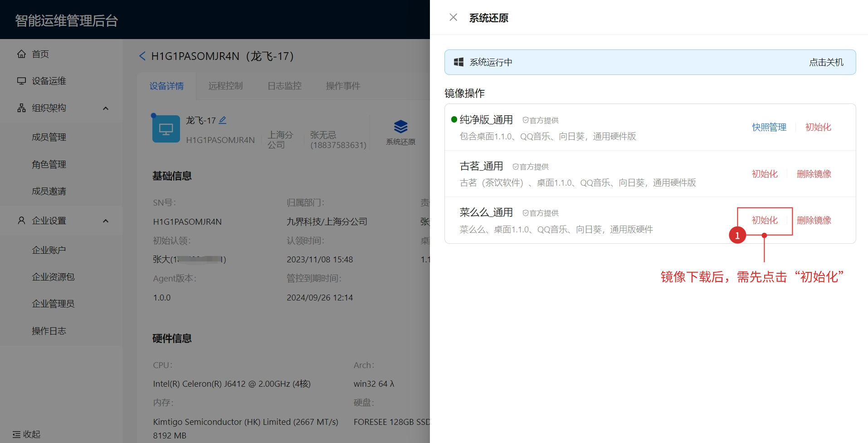Viewport: 868px width, 443px height.
Task: Click Agent version value 1.0.0
Action: [162, 298]
